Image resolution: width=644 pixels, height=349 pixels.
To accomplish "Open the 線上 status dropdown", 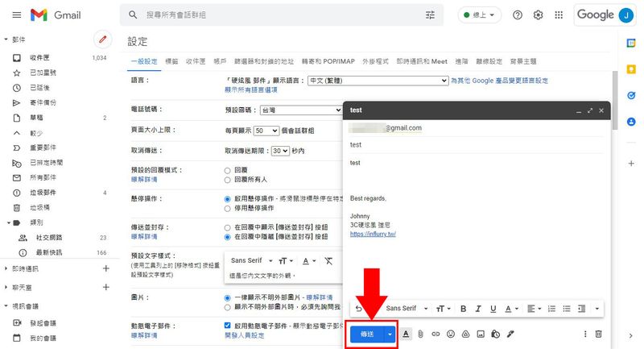I will (479, 15).
